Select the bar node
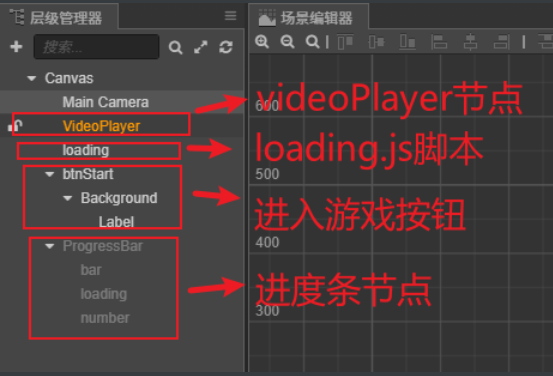Viewport: 553px width, 376px height. pos(91,270)
